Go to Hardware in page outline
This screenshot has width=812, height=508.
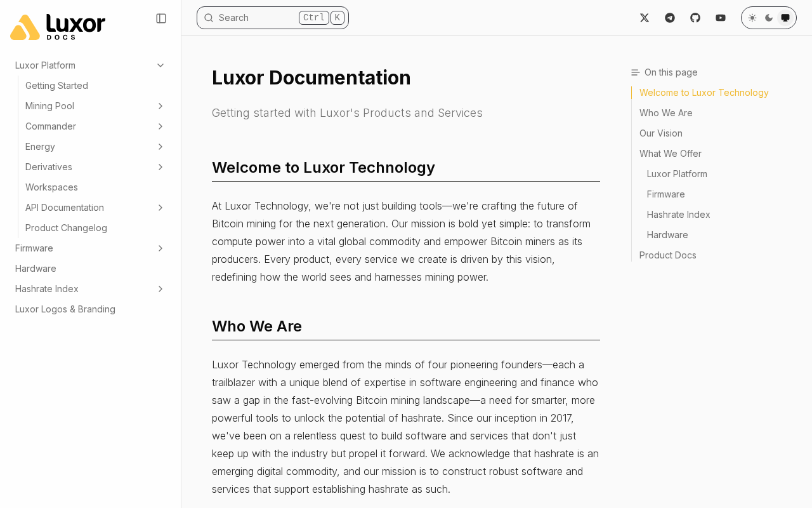pos(667,235)
